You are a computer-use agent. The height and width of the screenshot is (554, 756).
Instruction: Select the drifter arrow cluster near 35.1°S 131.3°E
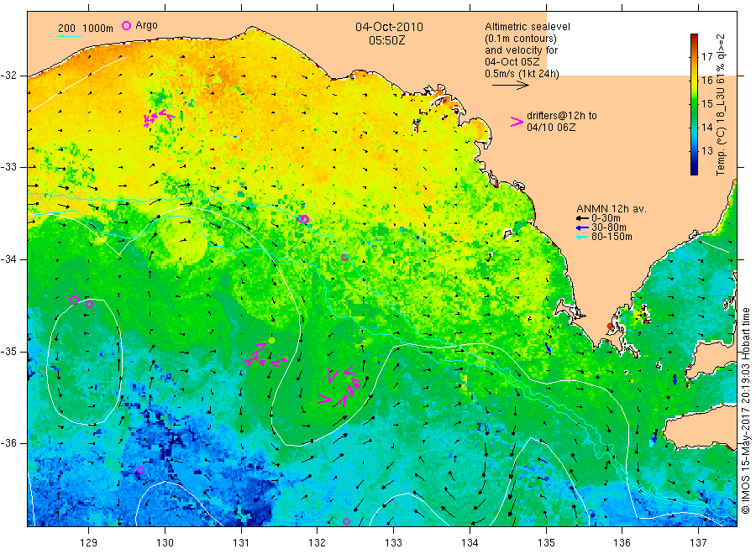point(265,356)
